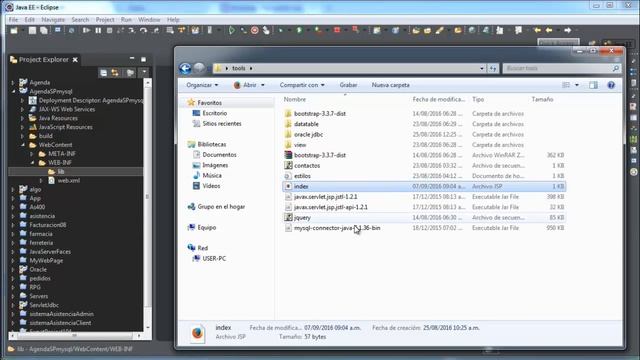640x360 pixels.
Task: Open Escritorio in Favoritos sidebar
Action: (215, 113)
